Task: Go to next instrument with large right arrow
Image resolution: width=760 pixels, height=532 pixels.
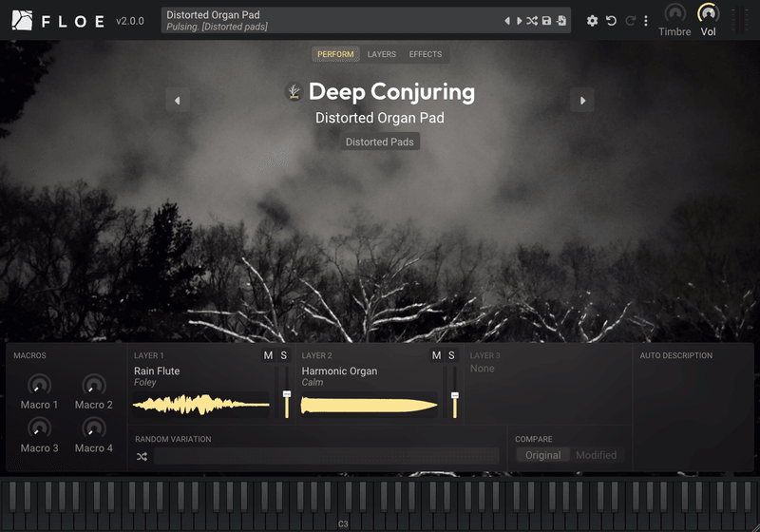Action: [582, 101]
